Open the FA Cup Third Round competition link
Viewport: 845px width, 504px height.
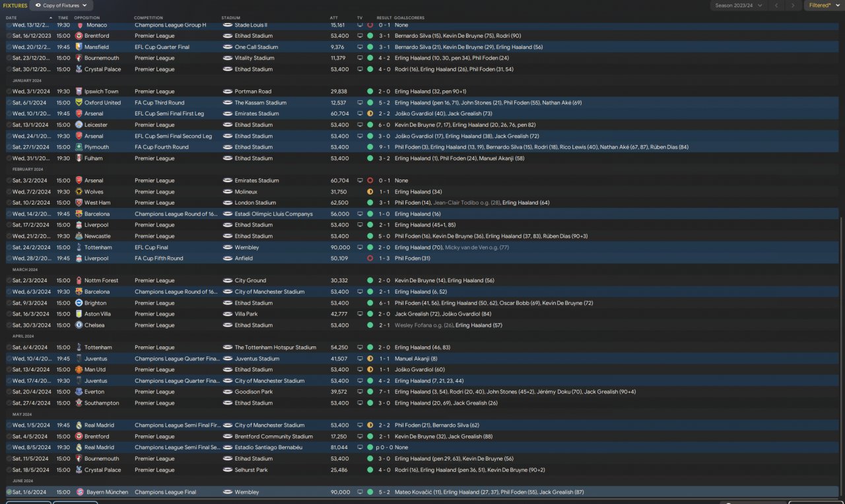tap(159, 103)
